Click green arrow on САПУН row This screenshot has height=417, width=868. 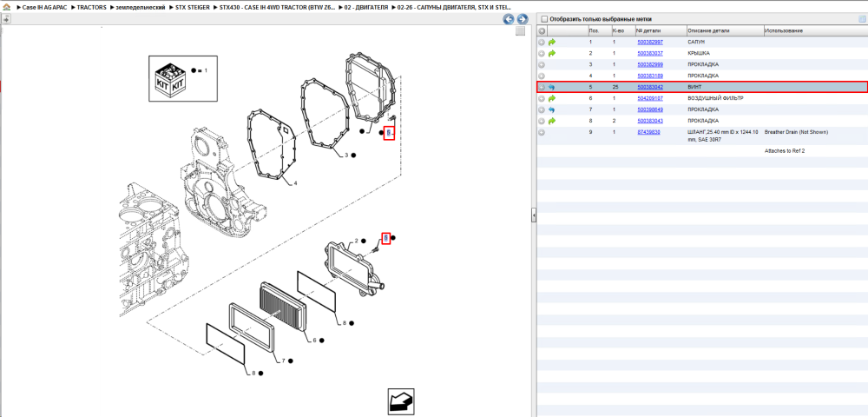pos(552,42)
